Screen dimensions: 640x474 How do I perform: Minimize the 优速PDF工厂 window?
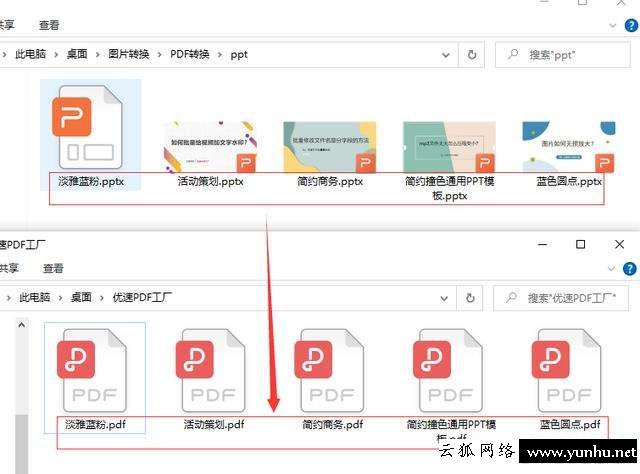542,244
